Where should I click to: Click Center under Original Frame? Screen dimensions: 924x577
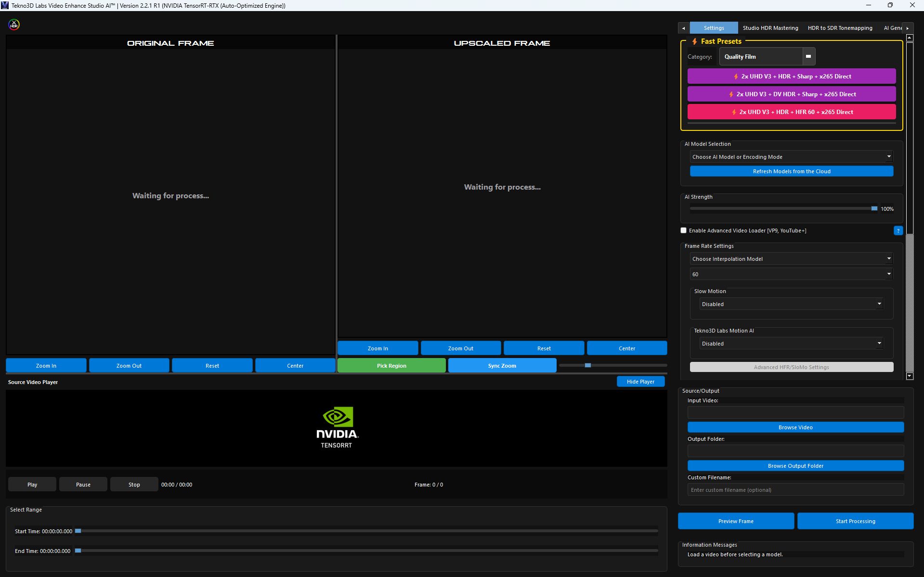pos(295,366)
